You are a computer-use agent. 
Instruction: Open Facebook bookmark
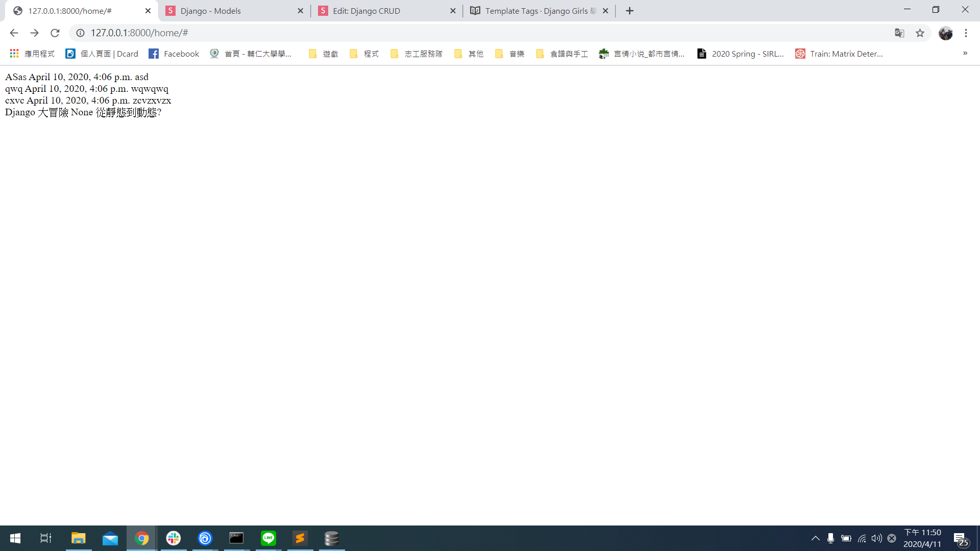(174, 54)
